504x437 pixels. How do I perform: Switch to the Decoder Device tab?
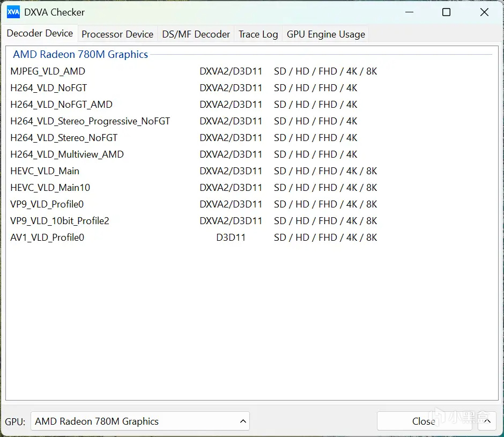(x=40, y=33)
